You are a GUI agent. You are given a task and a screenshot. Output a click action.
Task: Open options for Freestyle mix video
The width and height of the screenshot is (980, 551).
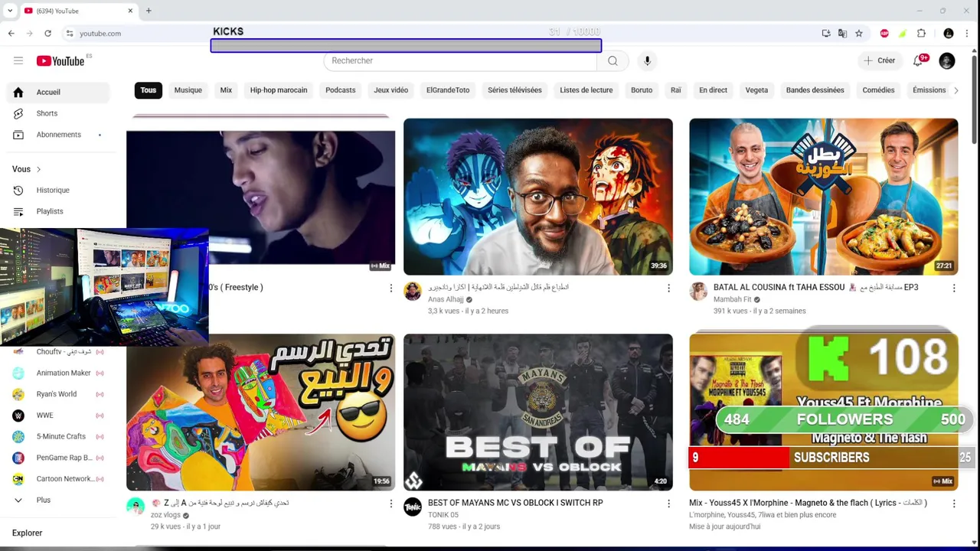point(390,289)
